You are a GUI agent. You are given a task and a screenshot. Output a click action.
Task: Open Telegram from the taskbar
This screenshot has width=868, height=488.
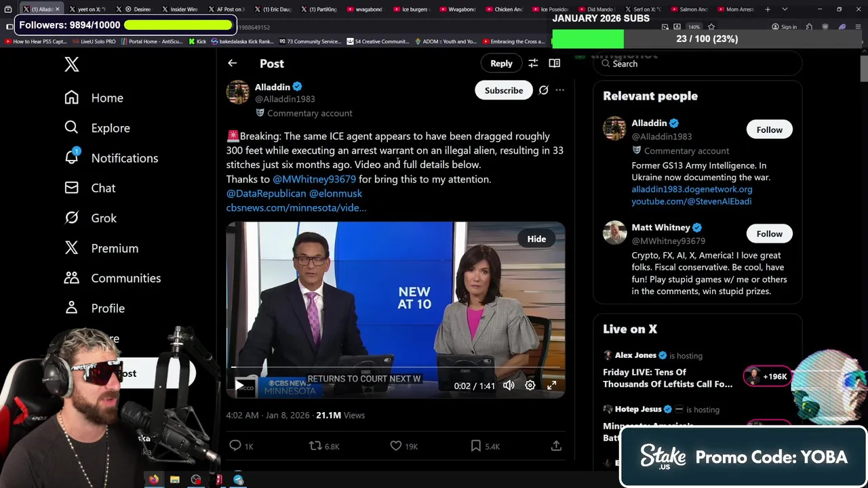(x=238, y=480)
